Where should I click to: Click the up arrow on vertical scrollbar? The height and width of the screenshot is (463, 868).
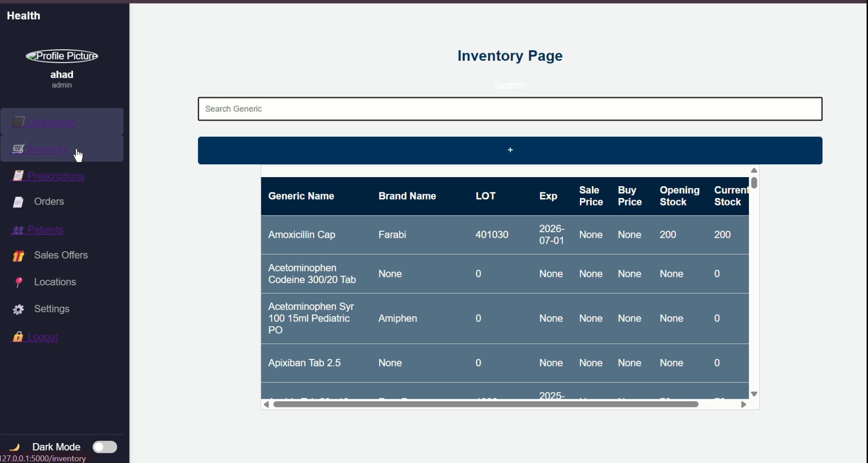click(x=754, y=170)
